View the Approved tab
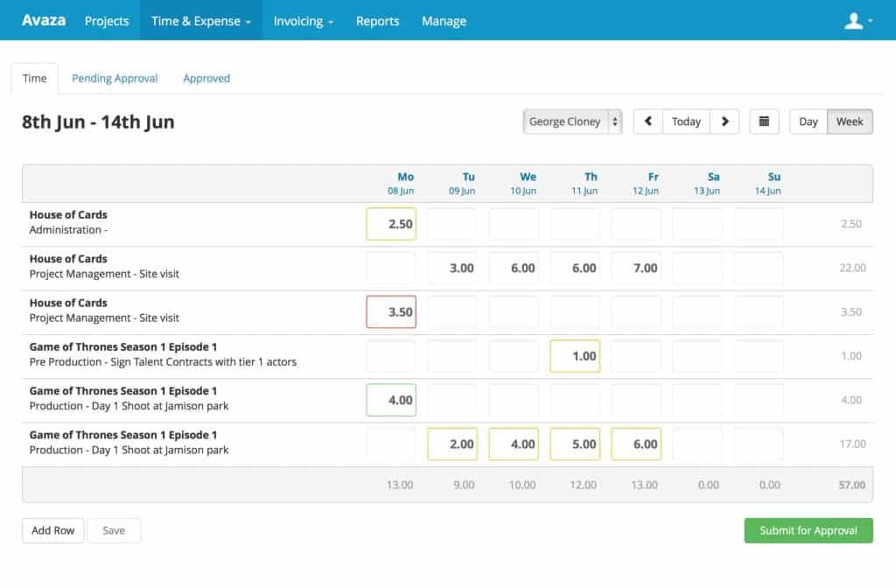 point(206,78)
